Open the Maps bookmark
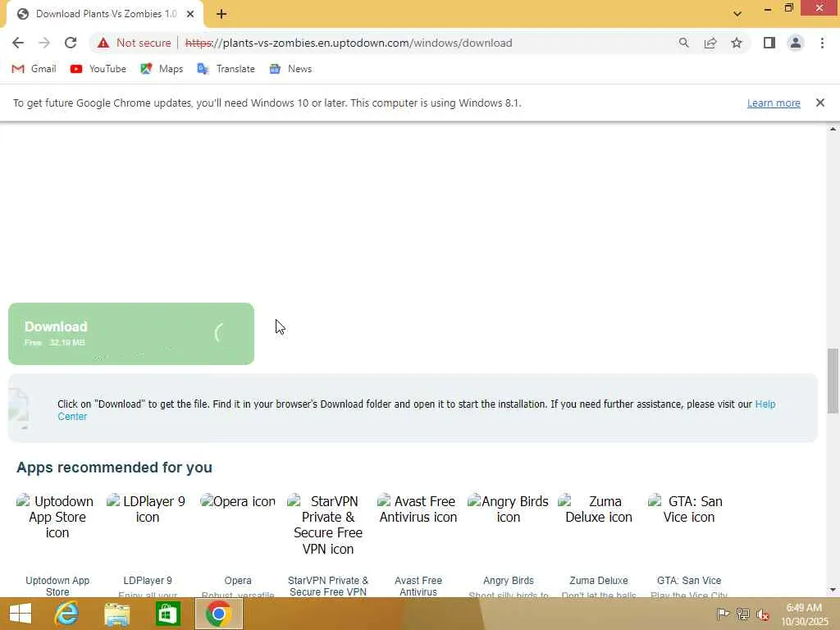840x630 pixels. coord(162,69)
